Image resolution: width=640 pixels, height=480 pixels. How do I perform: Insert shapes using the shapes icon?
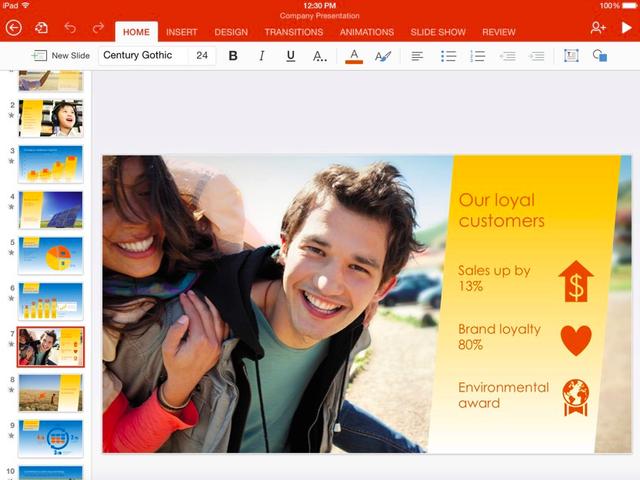(600, 56)
